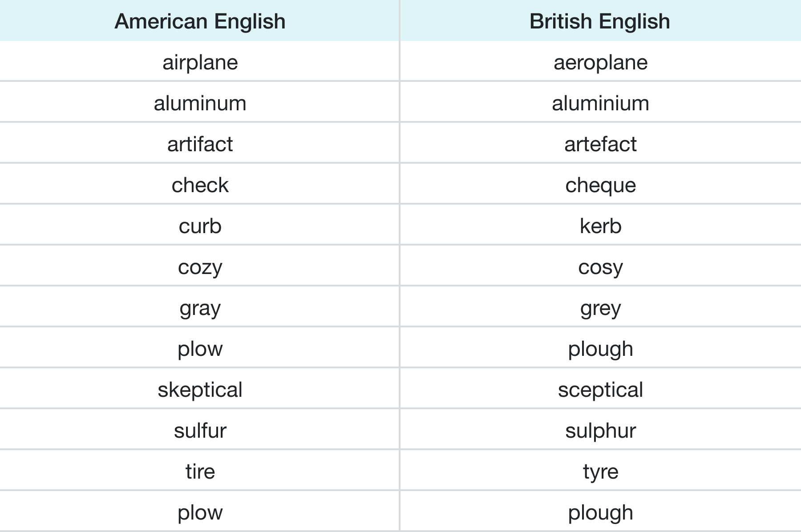Click the word skeptical
This screenshot has width=801, height=532.
[200, 390]
